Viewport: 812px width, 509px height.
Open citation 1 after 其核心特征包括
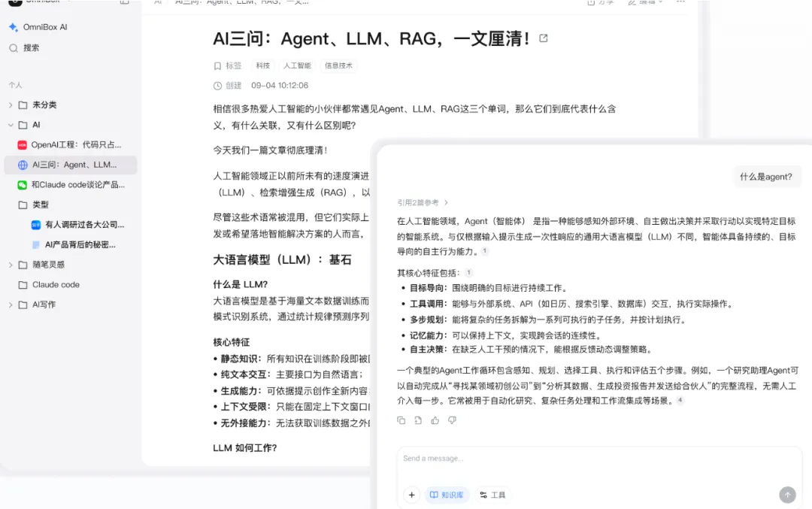click(x=468, y=272)
